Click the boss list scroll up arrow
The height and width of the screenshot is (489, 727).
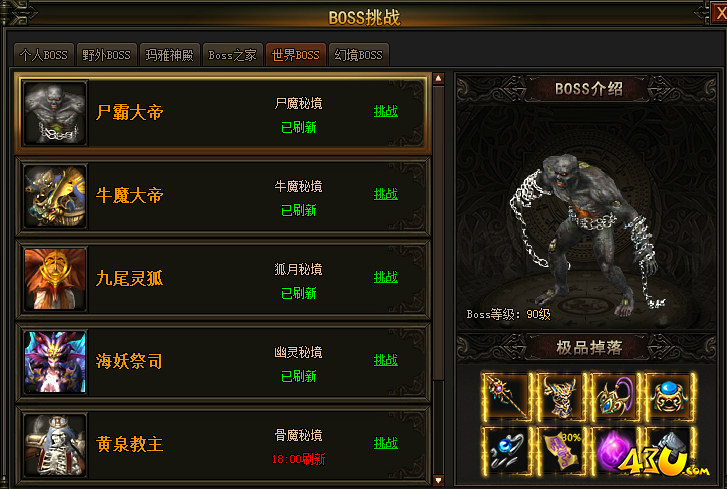(x=438, y=78)
